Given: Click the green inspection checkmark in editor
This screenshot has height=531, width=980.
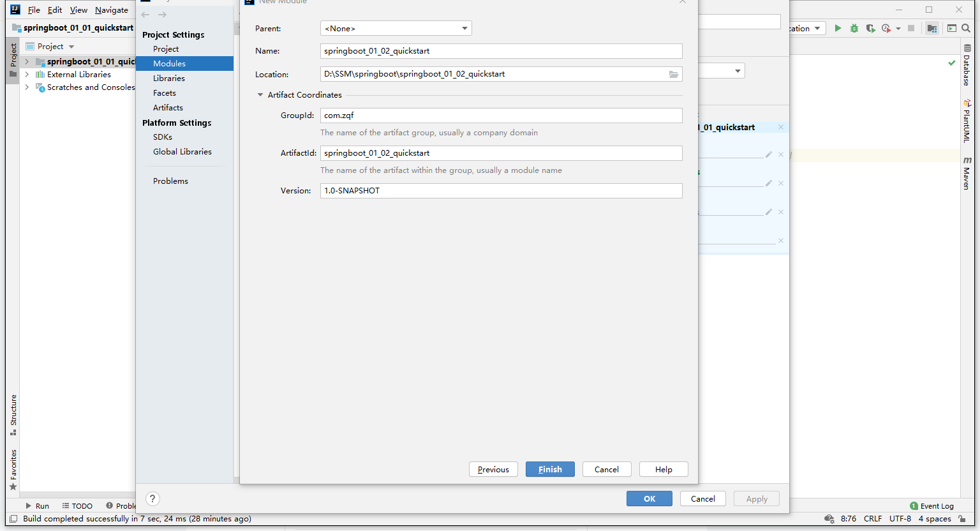Looking at the screenshot, I should 952,63.
